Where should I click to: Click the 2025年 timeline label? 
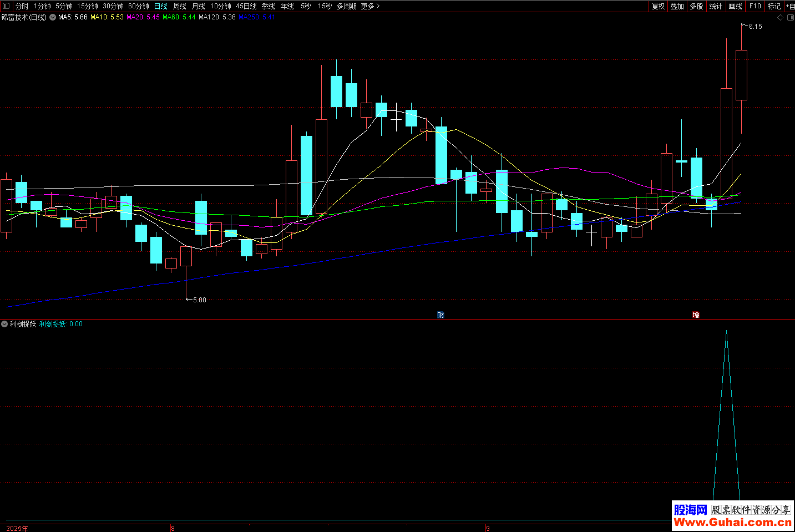point(17,528)
